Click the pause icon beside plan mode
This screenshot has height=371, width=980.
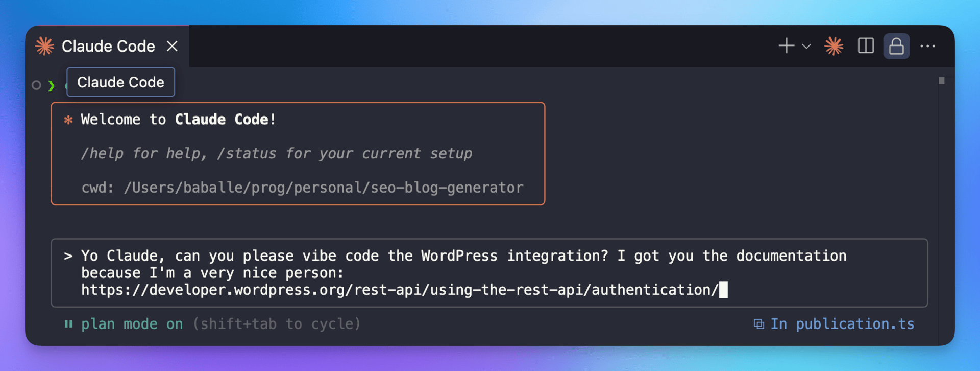coord(68,324)
